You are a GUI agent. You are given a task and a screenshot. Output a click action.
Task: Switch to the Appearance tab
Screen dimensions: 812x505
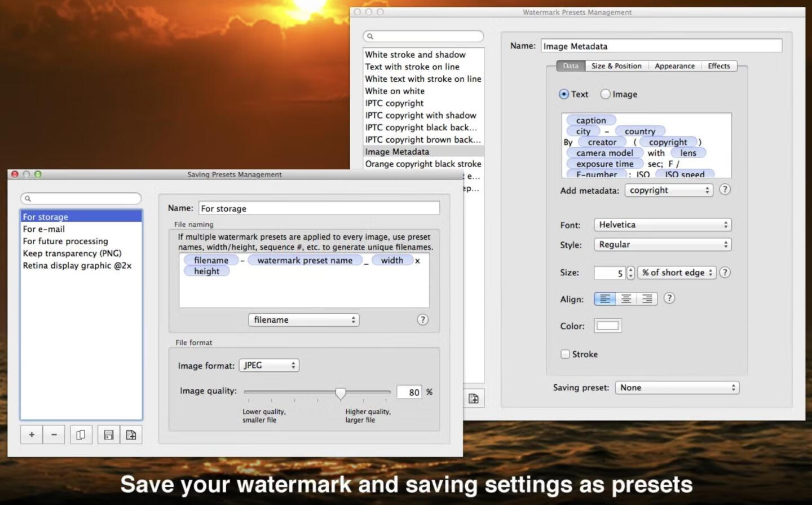(674, 66)
